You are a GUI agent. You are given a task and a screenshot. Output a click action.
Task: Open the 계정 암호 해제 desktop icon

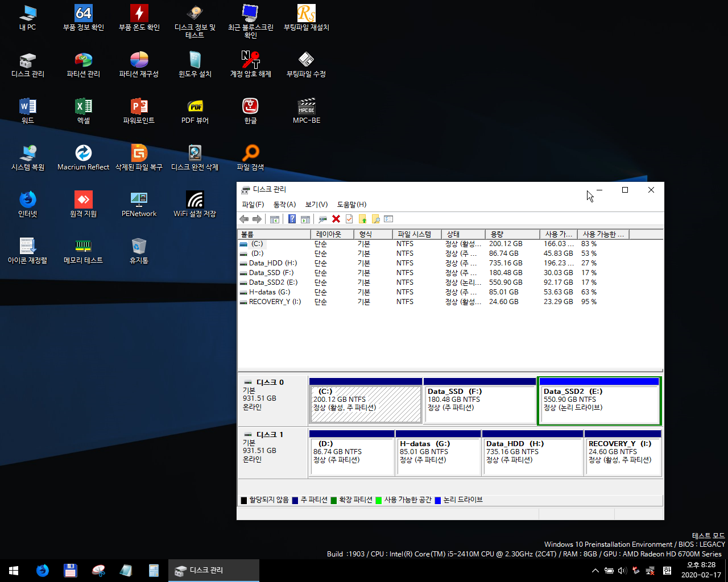tap(251, 65)
